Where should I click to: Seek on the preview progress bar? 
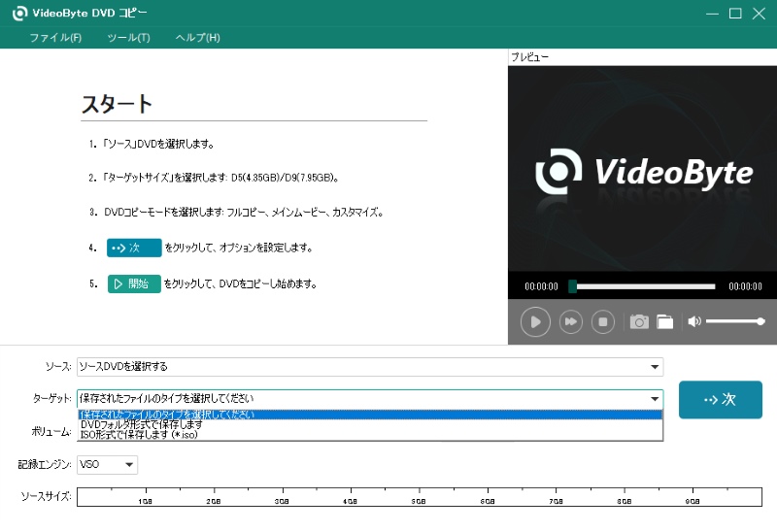coord(642,286)
